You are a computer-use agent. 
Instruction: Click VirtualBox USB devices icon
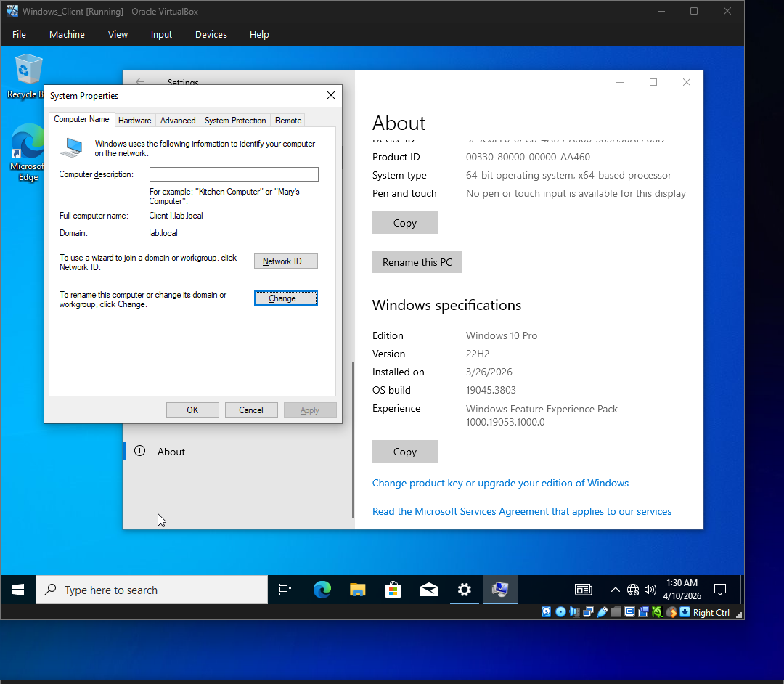602,612
